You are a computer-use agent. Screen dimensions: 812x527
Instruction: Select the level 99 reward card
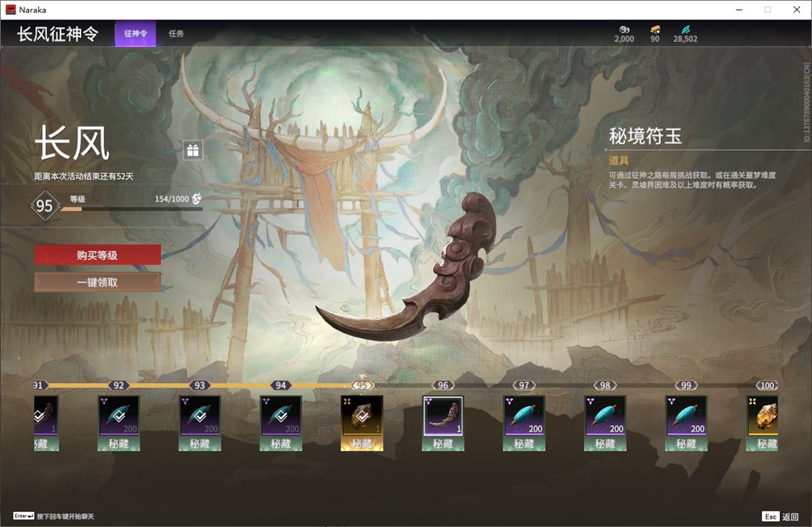pos(686,423)
